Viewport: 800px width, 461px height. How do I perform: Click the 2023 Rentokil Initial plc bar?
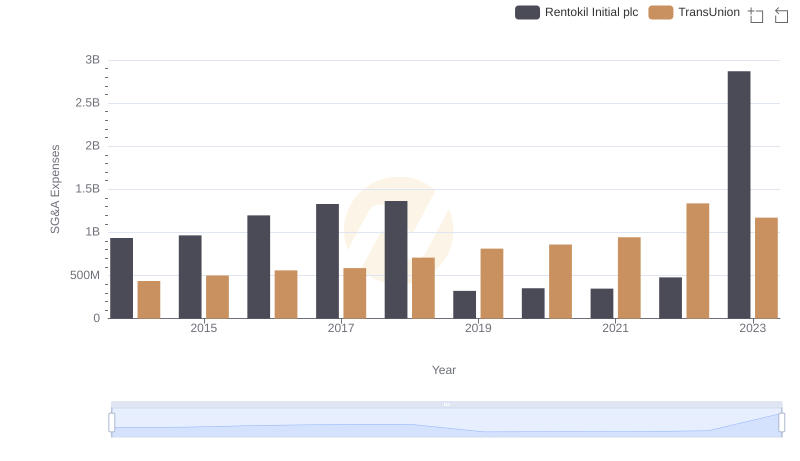pos(739,195)
